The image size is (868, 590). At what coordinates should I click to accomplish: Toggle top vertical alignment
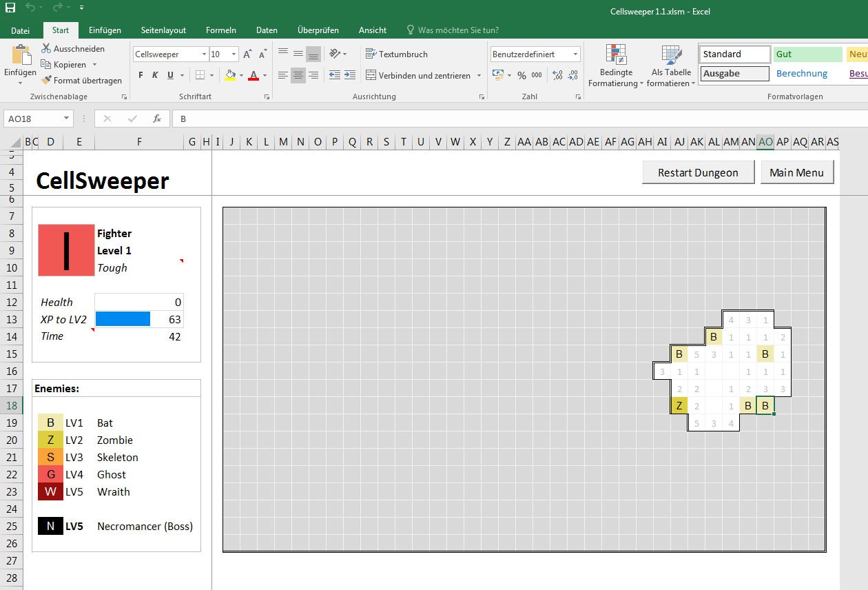[282, 54]
